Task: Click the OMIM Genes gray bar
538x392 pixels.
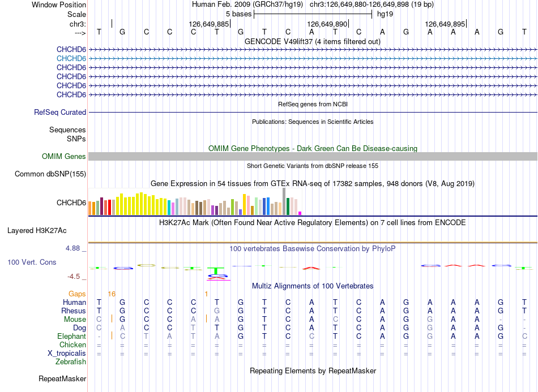Action: pos(313,156)
